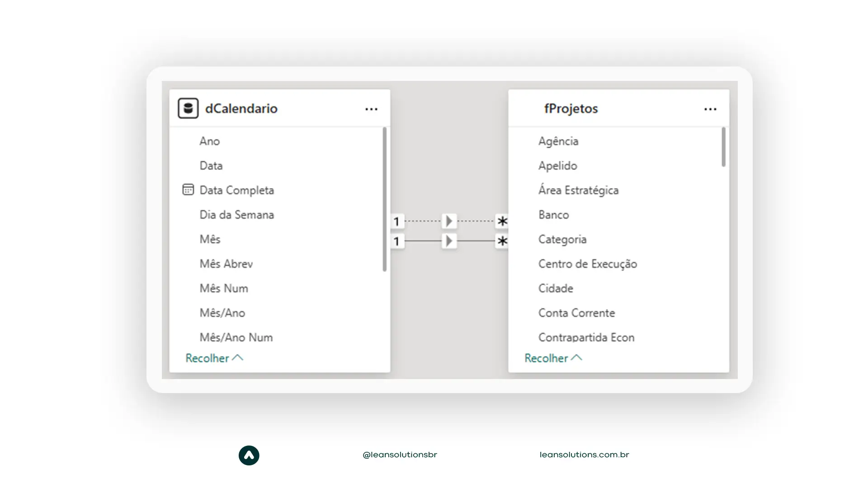Click the dotted relationship's asterisk many marker
The height and width of the screenshot is (488, 868).
coord(502,221)
